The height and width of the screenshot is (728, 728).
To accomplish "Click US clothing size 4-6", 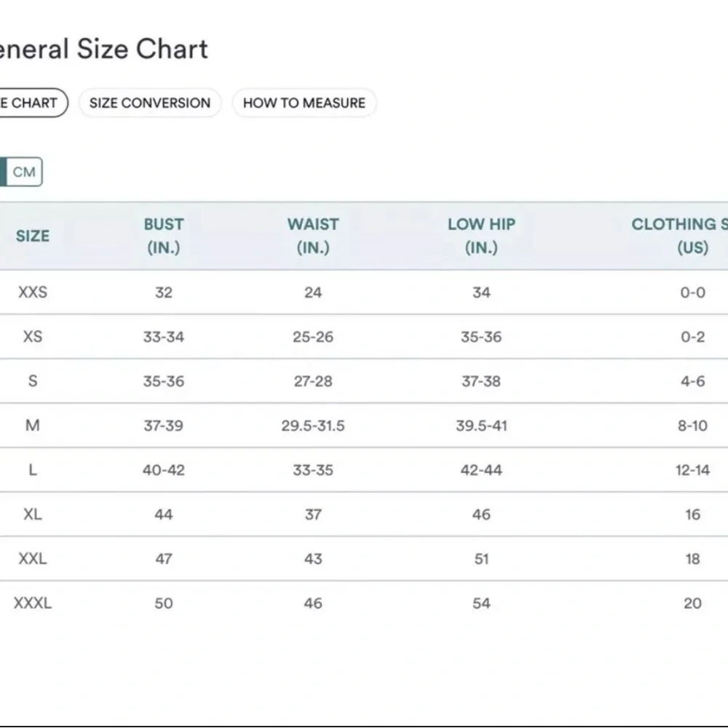I will 693,381.
